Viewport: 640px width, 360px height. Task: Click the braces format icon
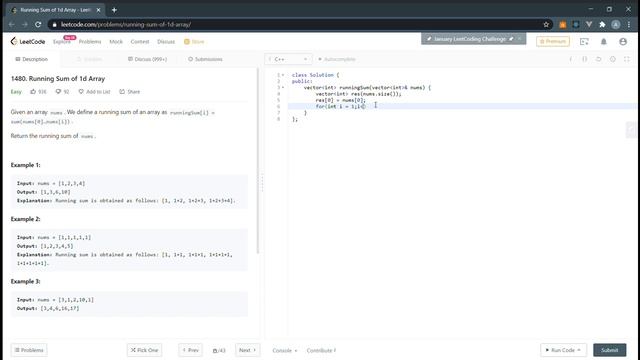click(584, 59)
